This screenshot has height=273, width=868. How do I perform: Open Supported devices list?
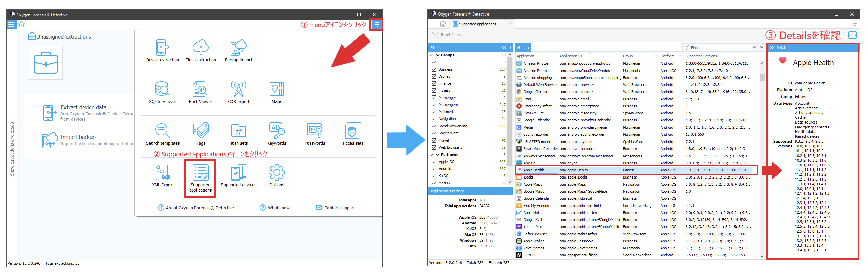tap(239, 175)
